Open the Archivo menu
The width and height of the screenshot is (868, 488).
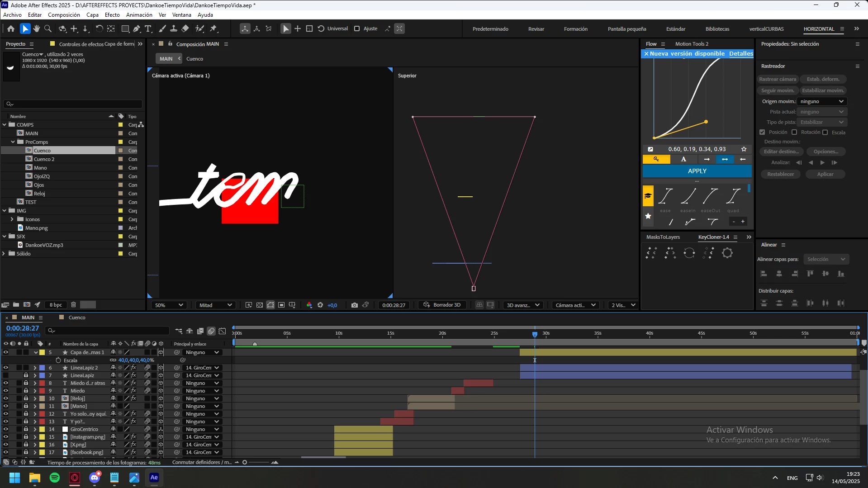pyautogui.click(x=12, y=15)
